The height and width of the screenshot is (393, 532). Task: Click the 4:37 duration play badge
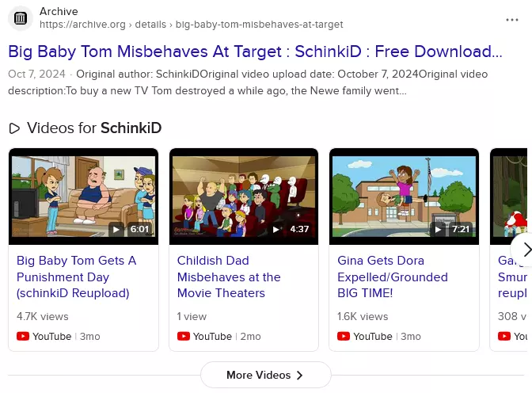click(x=291, y=229)
